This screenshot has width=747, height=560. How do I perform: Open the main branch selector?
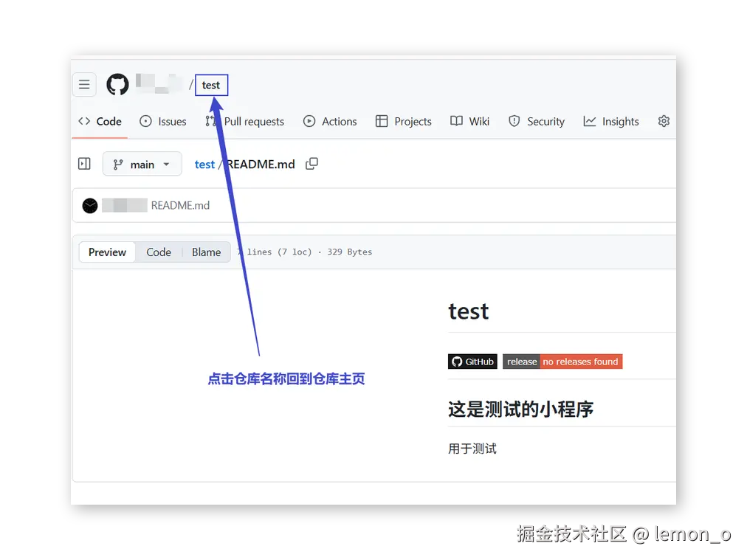[x=142, y=164]
